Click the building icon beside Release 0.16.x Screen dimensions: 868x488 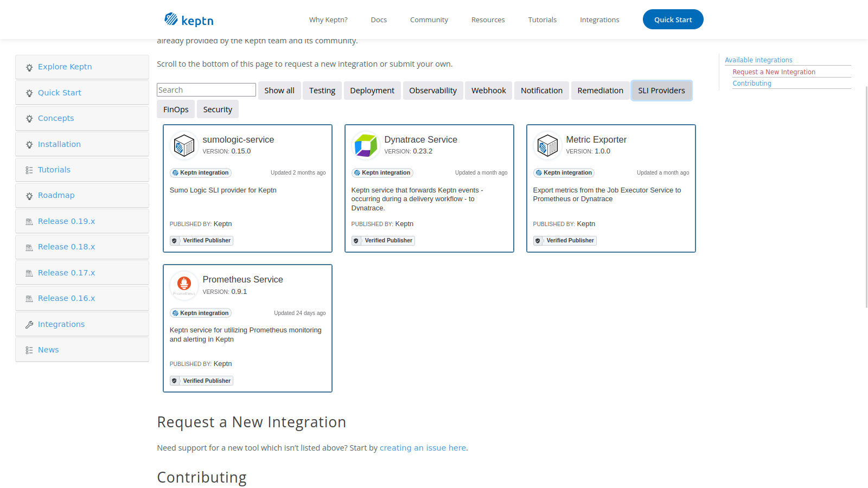click(29, 299)
